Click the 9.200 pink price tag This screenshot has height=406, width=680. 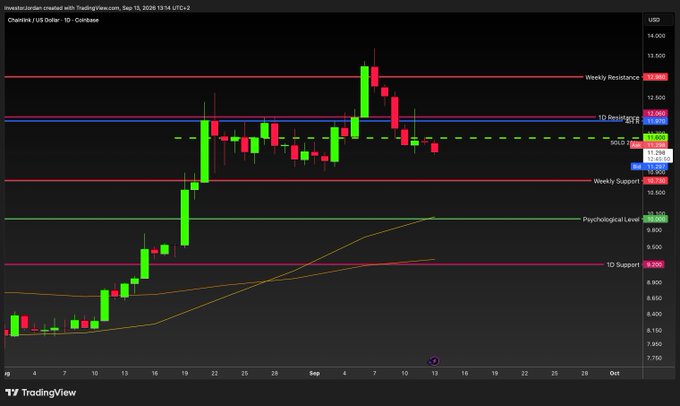click(654, 265)
